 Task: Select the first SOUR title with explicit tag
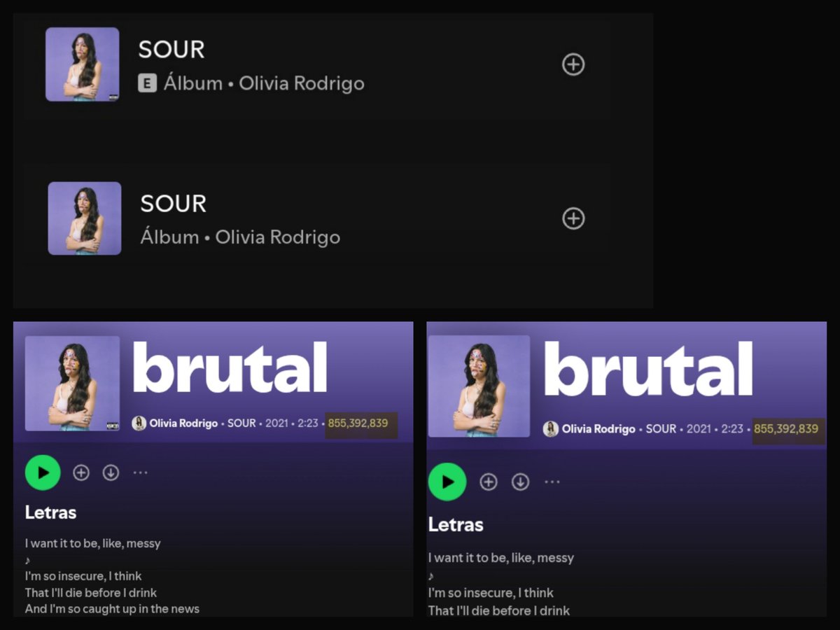(171, 50)
